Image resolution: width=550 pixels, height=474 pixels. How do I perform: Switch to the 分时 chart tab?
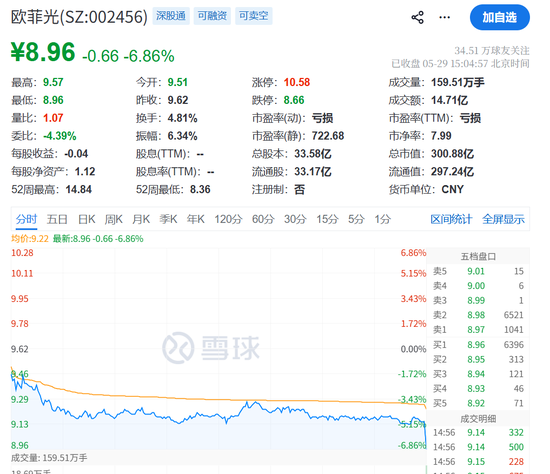(26, 220)
